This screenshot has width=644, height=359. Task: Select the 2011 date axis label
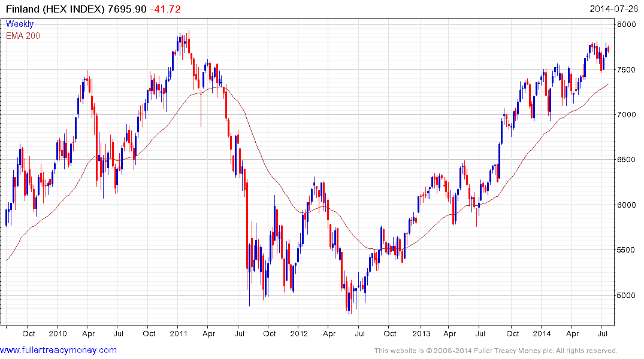(x=179, y=333)
